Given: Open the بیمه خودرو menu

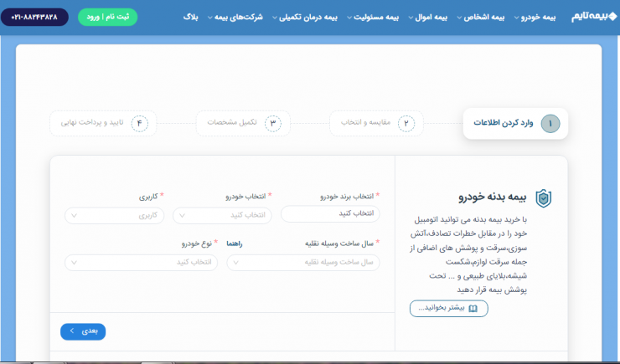Looking at the screenshot, I should (x=535, y=18).
